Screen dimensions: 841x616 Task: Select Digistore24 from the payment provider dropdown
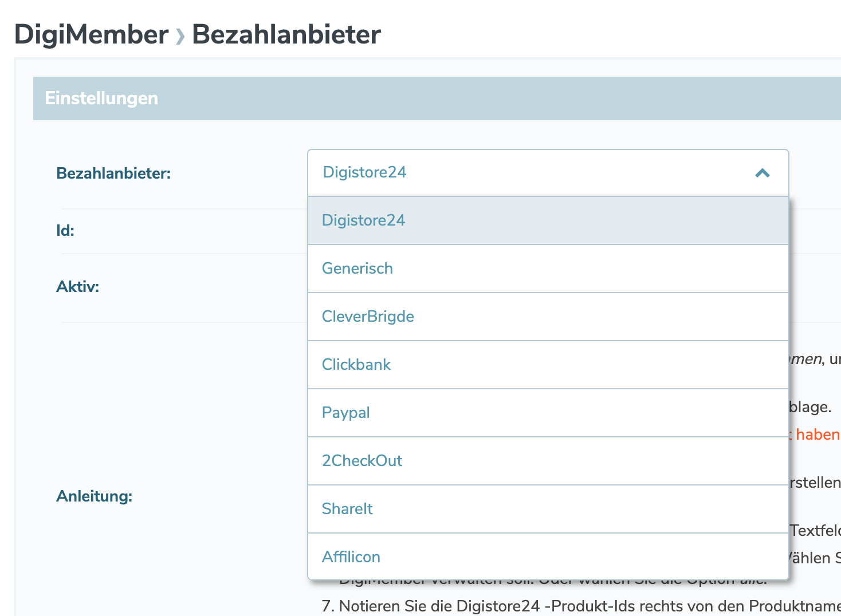[x=363, y=220]
